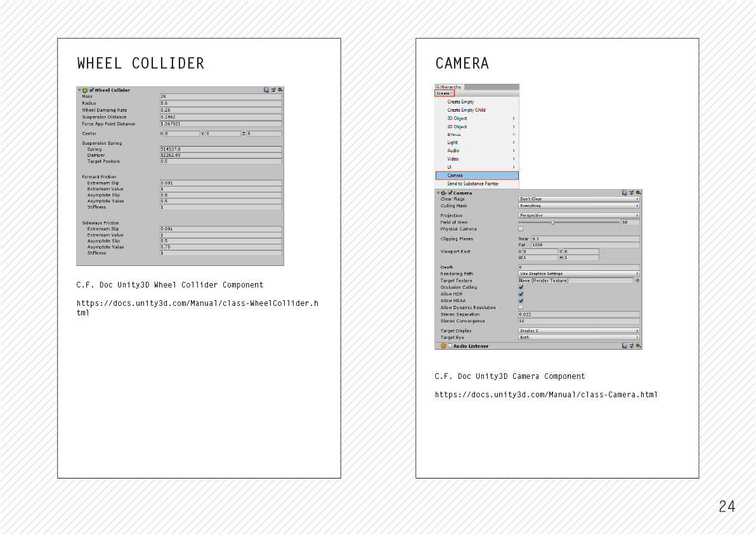Enable the Audio Listener component checkbox
This screenshot has width=756, height=535.
coord(450,346)
